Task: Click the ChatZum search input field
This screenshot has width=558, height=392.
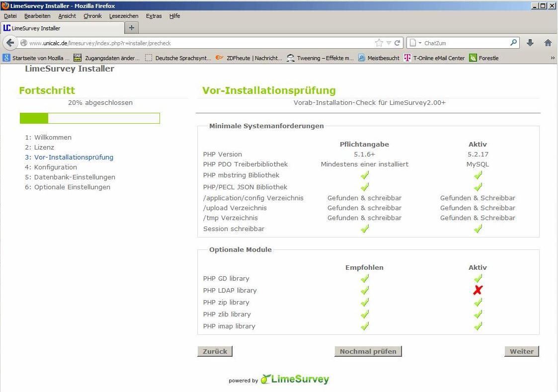Action: click(x=466, y=43)
